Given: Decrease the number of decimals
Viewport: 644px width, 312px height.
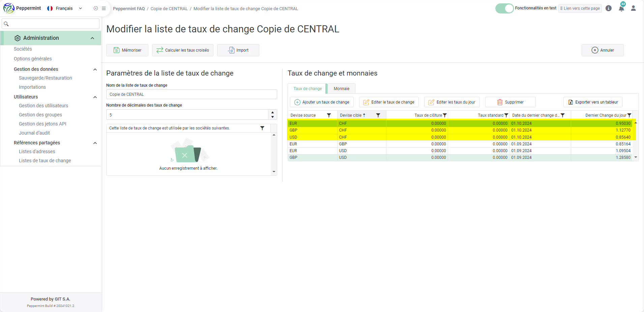Looking at the screenshot, I should click(272, 117).
